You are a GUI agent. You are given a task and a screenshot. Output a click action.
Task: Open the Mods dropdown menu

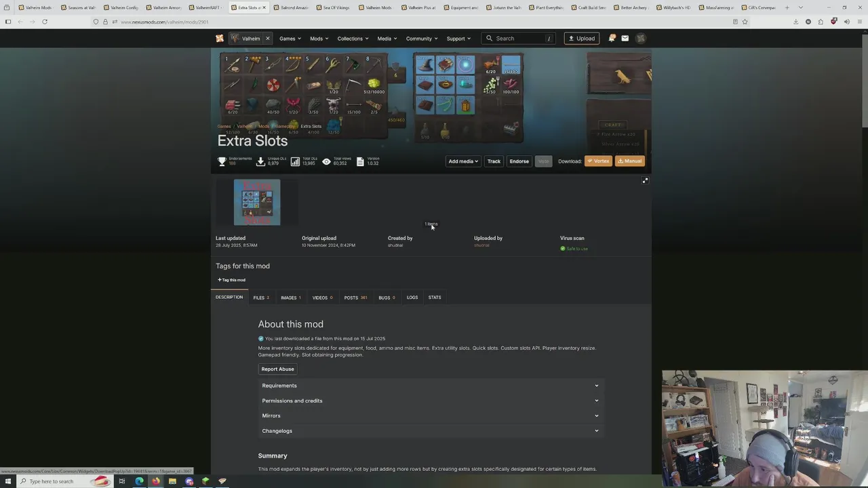[319, 39]
